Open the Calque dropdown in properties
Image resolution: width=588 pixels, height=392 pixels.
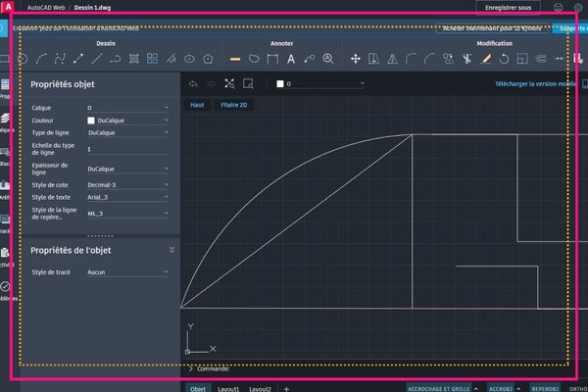pyautogui.click(x=127, y=108)
